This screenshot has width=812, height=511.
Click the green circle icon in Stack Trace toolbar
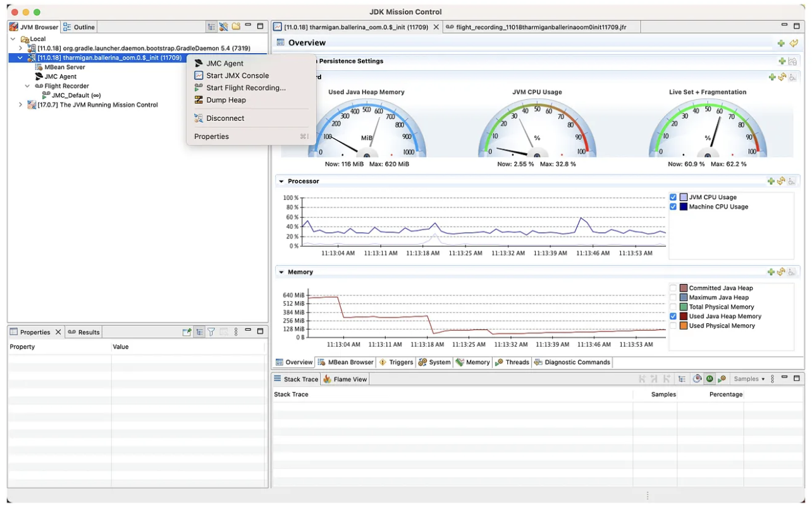click(x=710, y=379)
